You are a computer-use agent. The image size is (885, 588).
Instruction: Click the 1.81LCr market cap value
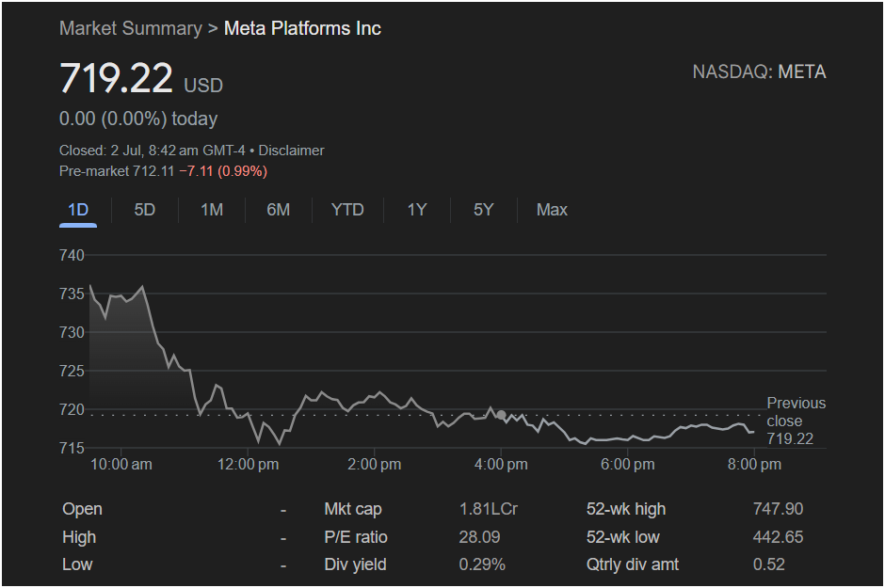489,509
